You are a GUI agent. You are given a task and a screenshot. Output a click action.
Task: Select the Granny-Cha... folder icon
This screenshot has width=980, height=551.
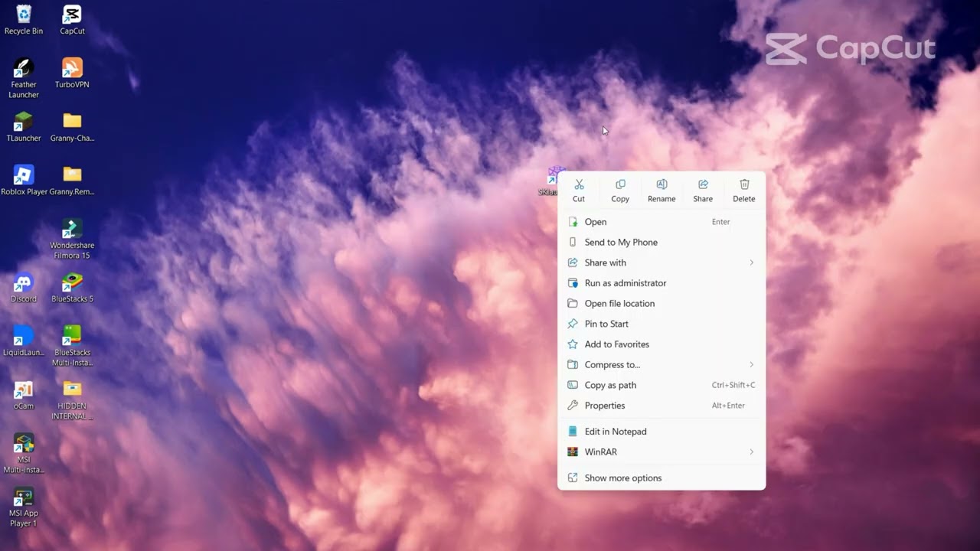72,127
